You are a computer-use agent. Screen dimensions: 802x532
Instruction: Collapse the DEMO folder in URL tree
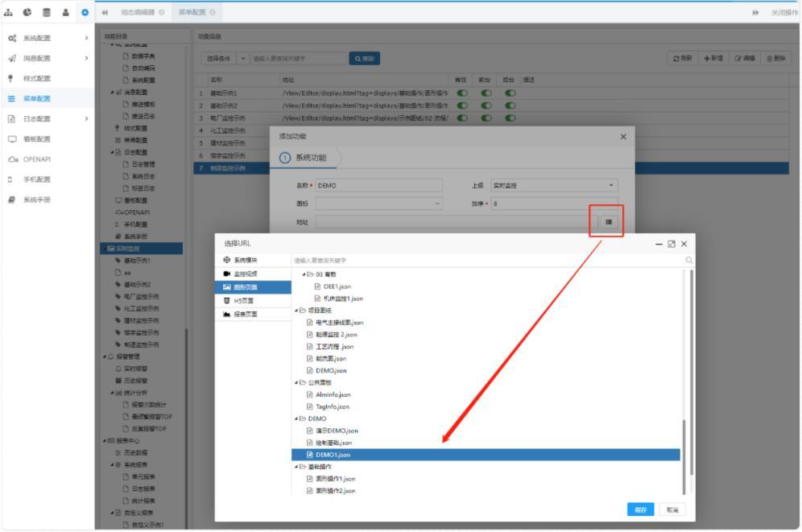pyautogui.click(x=296, y=419)
